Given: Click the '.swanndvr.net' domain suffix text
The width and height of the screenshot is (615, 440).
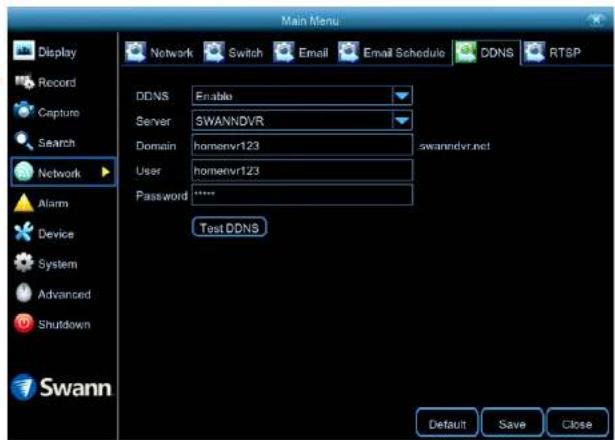Looking at the screenshot, I should 454,146.
